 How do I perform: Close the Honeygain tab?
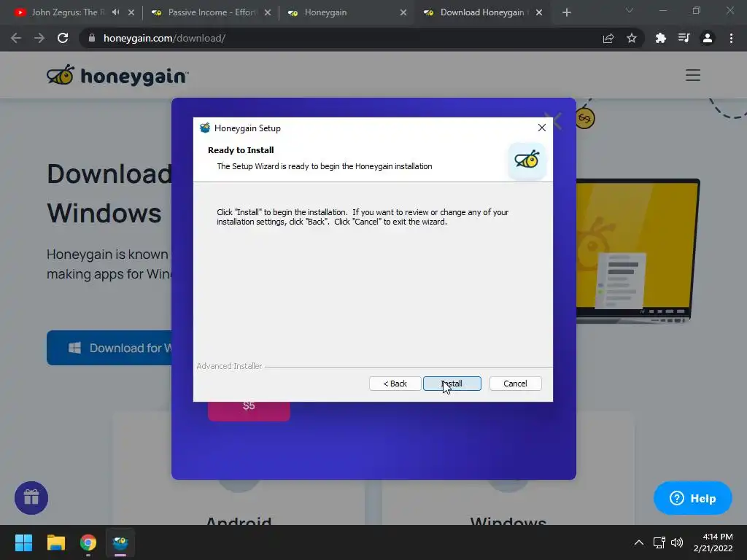pyautogui.click(x=403, y=12)
